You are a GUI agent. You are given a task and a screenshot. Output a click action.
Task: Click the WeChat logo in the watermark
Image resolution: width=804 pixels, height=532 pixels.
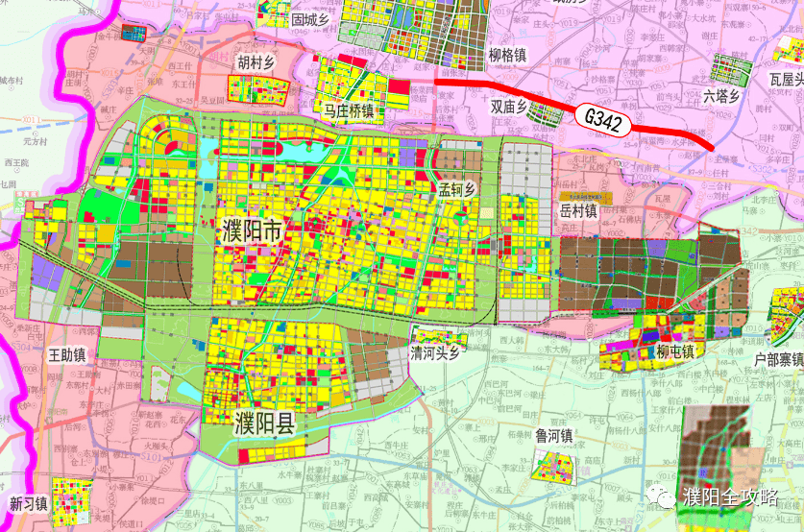(x=663, y=496)
